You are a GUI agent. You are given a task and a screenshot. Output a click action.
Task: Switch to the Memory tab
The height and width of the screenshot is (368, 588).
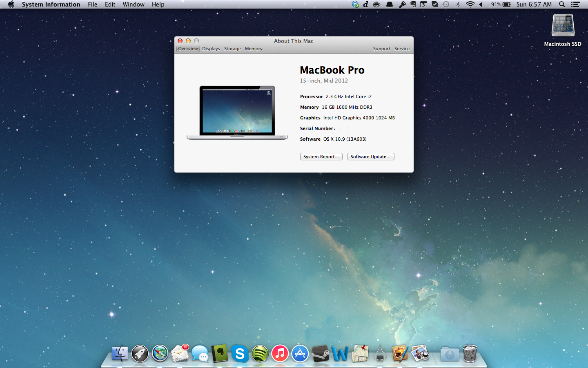coord(254,49)
